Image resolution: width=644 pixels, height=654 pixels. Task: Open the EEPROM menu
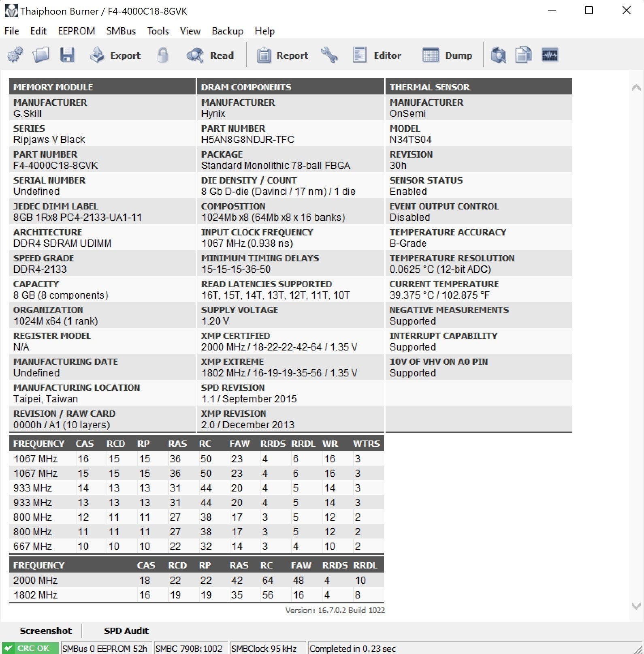[x=77, y=31]
